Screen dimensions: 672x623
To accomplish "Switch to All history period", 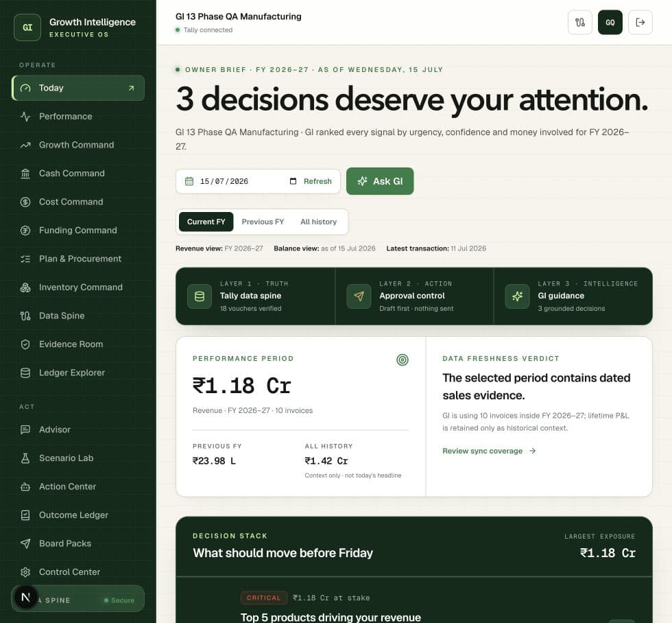I will point(318,222).
